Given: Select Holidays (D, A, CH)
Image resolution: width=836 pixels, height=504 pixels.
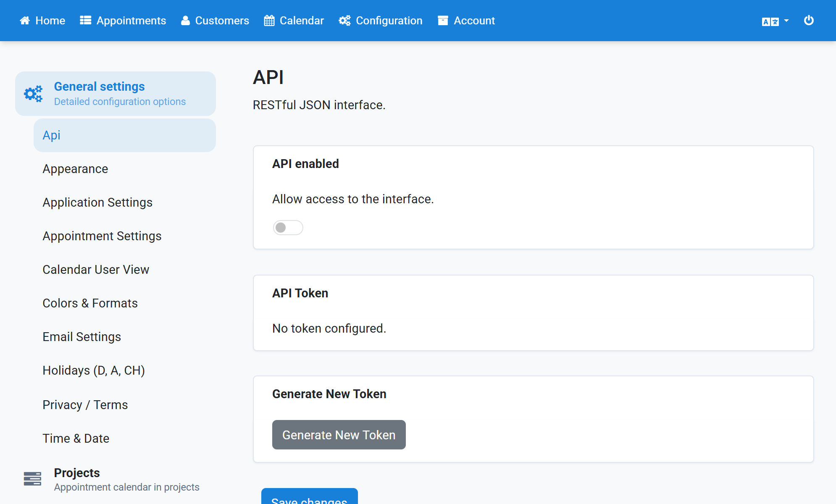Looking at the screenshot, I should tap(125, 370).
